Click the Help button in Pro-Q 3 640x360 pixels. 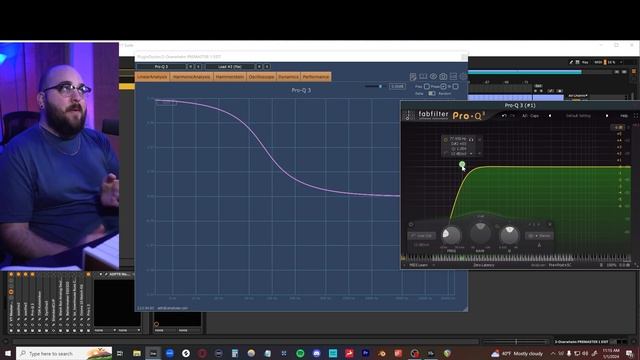[624, 116]
